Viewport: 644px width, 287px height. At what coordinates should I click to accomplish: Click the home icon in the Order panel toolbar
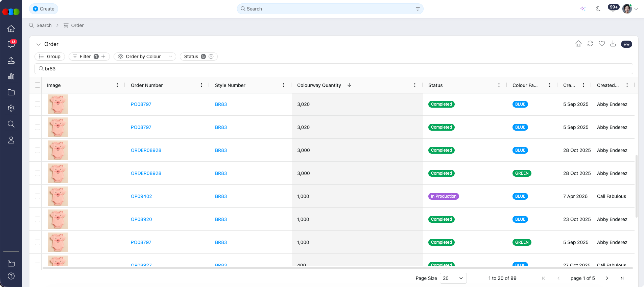[x=578, y=44]
